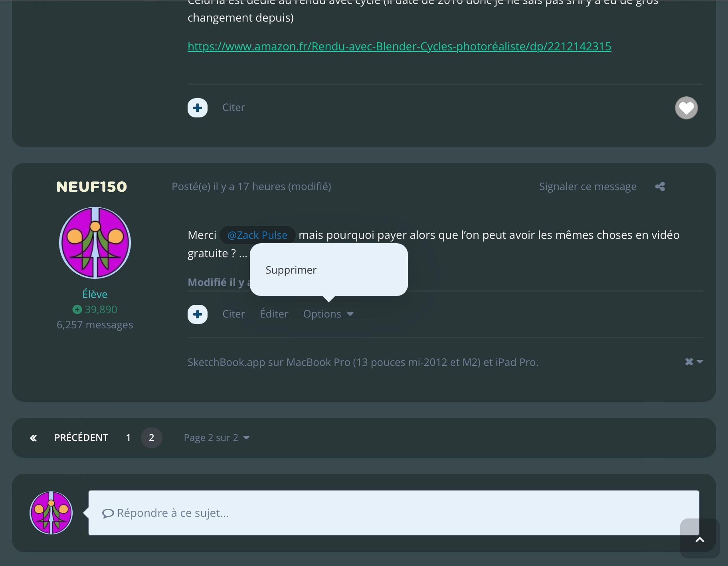Click the @Zack Pulse mention
This screenshot has width=728, height=566.
point(257,235)
